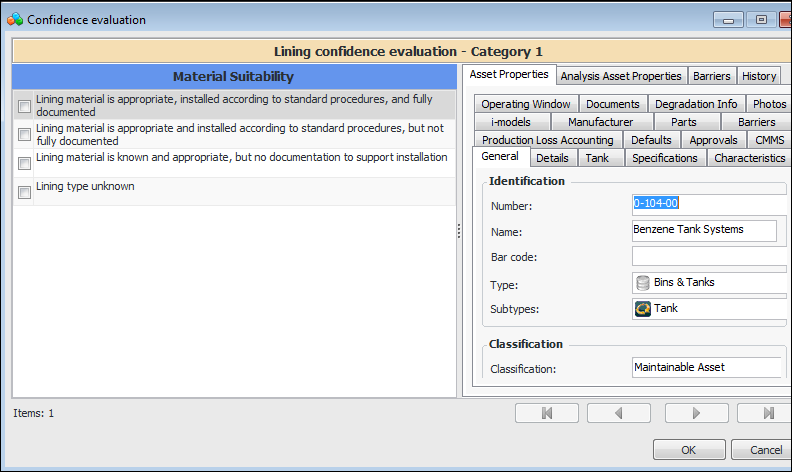
Task: Go to first record navigation button
Action: point(547,413)
